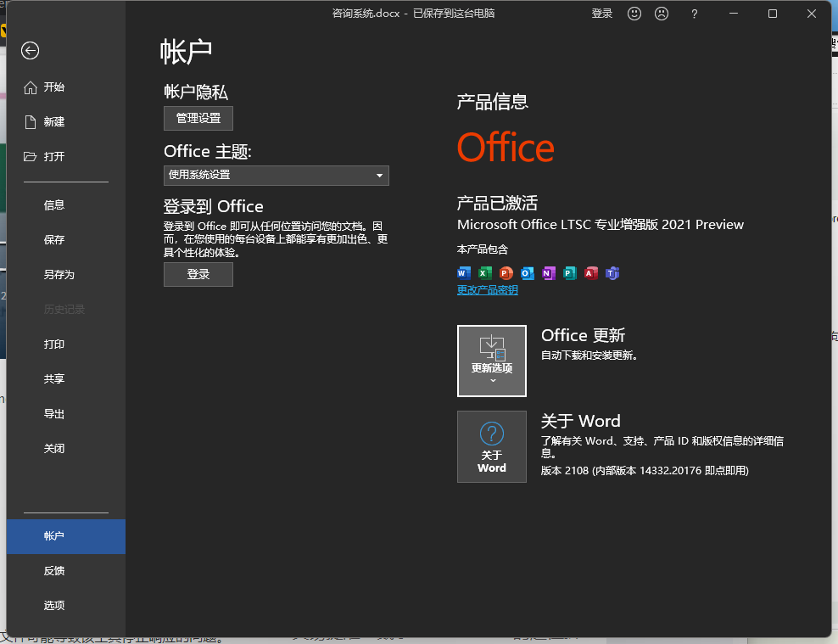This screenshot has height=644, width=838.
Task: Click 登录 in the title bar
Action: point(601,14)
